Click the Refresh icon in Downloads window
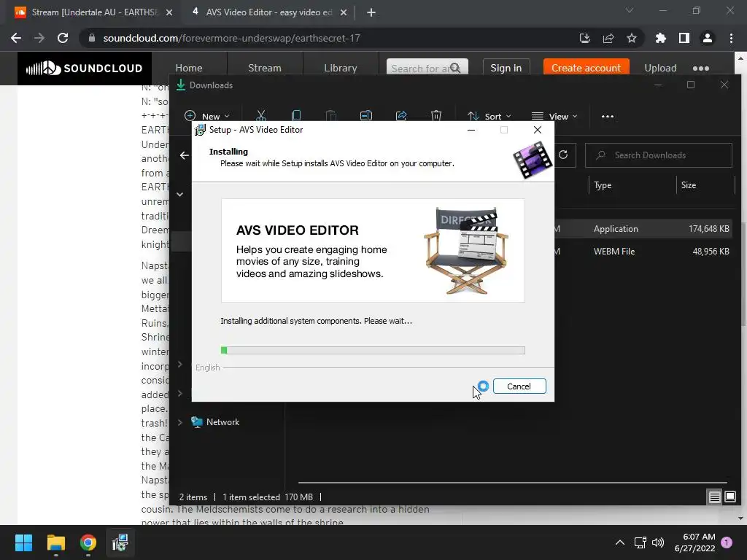Screen dimensions: 747x560 pos(563,155)
